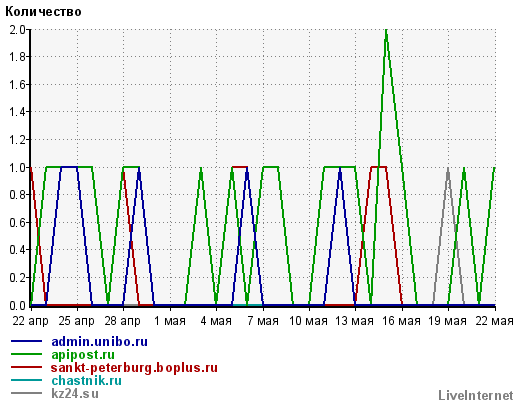Click the teal chastnik.ru legend line
Image resolution: width=520 pixels, height=405 pixels.
(x=27, y=380)
